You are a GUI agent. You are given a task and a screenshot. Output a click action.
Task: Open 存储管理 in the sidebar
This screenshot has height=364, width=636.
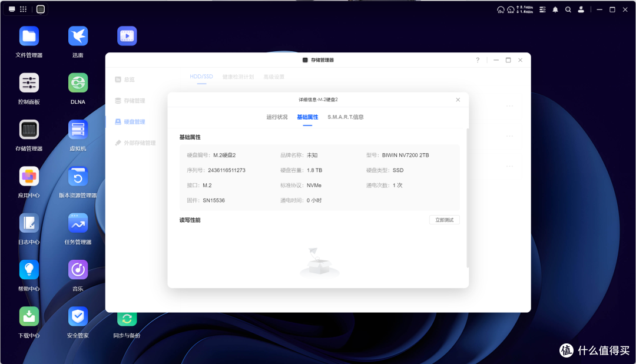point(130,101)
